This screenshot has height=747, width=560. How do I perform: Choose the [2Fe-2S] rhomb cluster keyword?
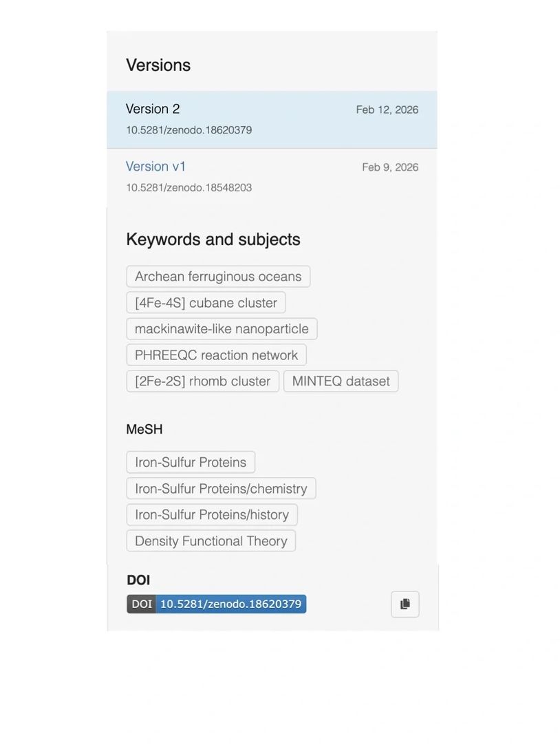click(202, 381)
